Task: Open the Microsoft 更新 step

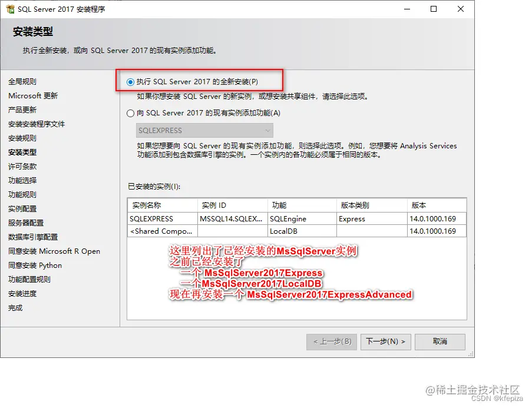Action: click(x=33, y=95)
